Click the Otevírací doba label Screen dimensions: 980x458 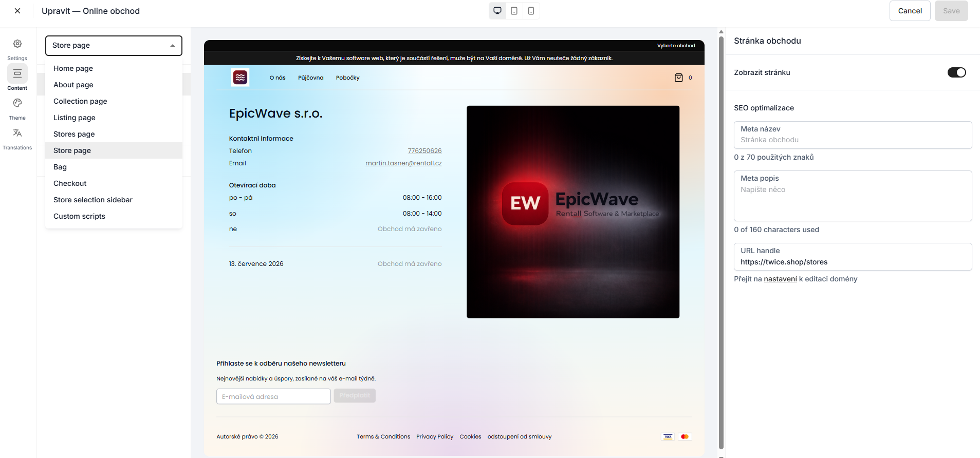[252, 185]
